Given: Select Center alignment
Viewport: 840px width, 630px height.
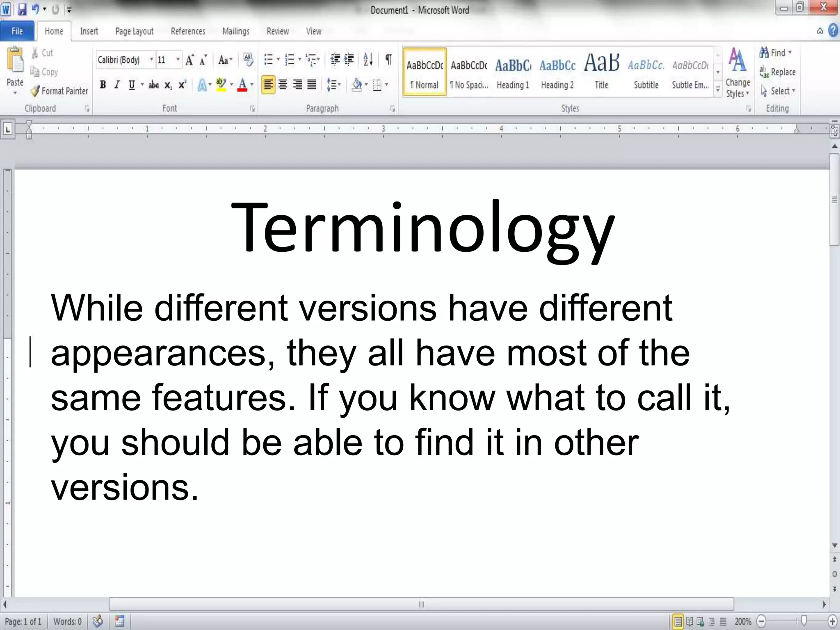Looking at the screenshot, I should [x=283, y=85].
